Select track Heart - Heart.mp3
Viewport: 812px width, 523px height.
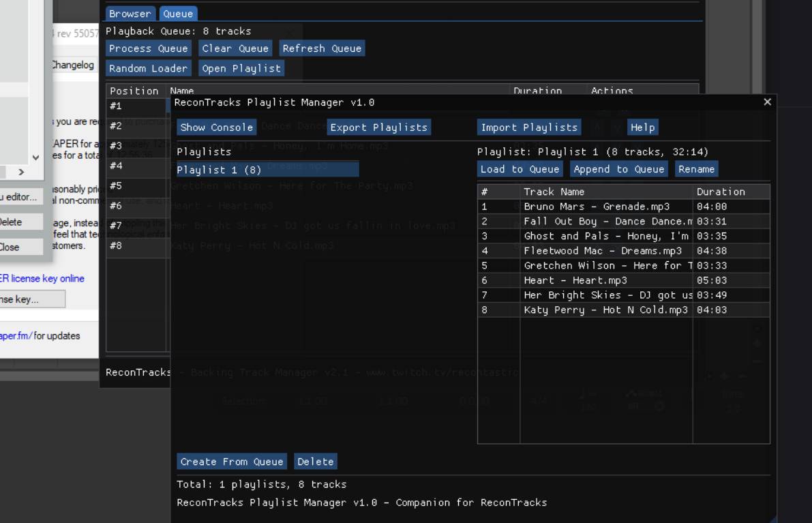click(x=624, y=280)
